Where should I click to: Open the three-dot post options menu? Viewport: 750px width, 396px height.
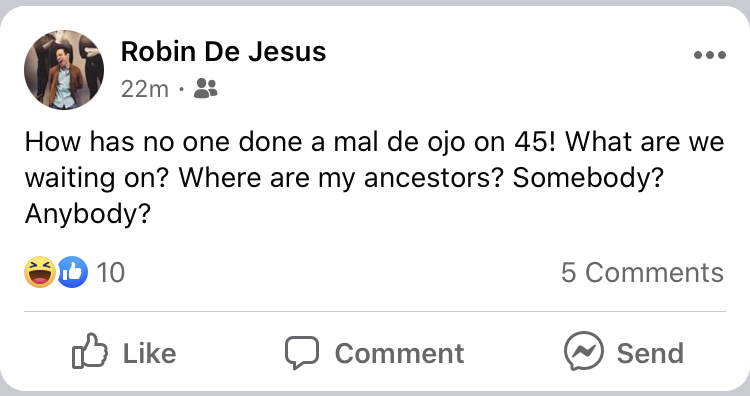click(x=710, y=55)
